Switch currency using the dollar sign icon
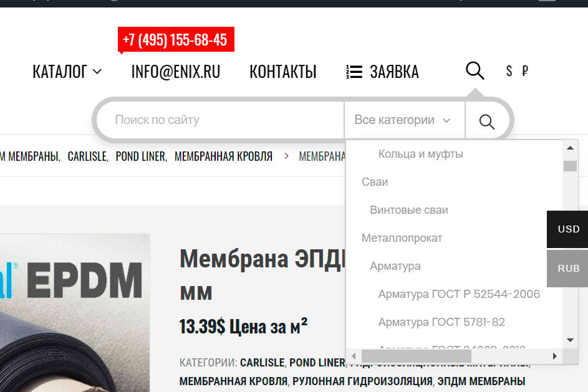The width and height of the screenshot is (588, 392). click(x=509, y=71)
